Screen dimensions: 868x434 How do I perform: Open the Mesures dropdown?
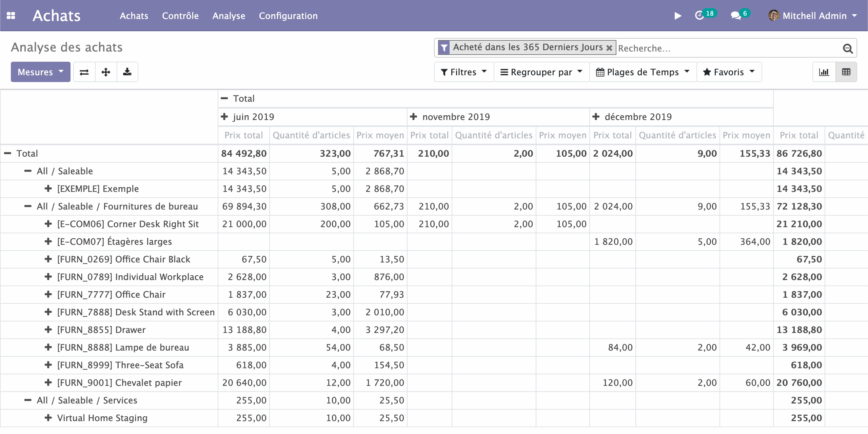coord(40,72)
